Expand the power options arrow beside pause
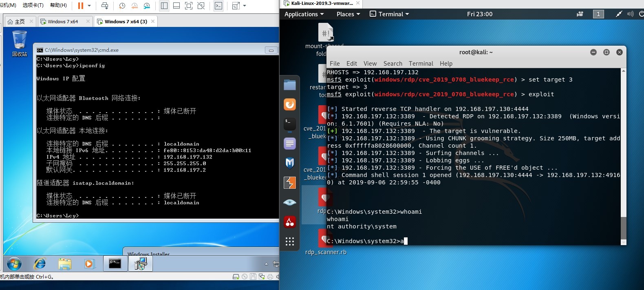 tap(89, 6)
